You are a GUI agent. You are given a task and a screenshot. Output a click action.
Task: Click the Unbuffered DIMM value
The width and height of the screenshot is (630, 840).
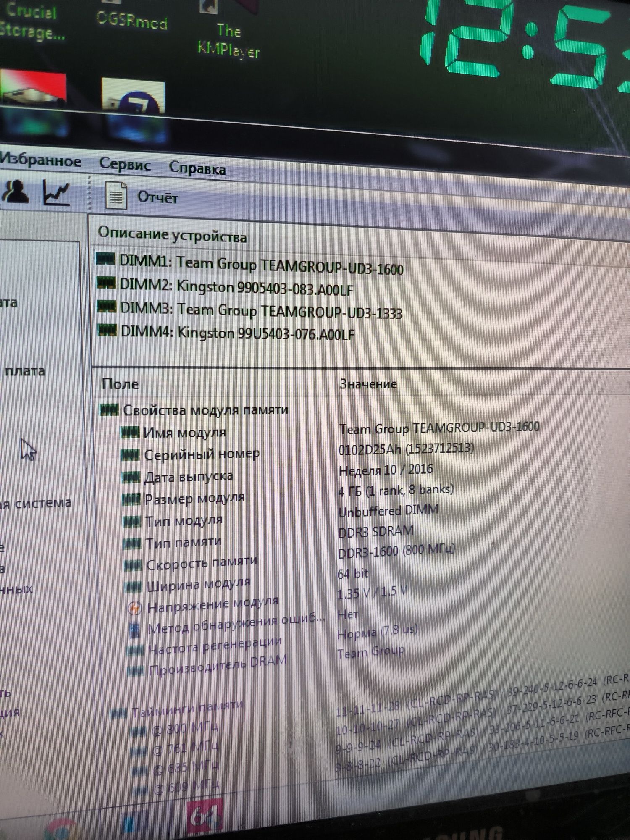click(x=388, y=511)
